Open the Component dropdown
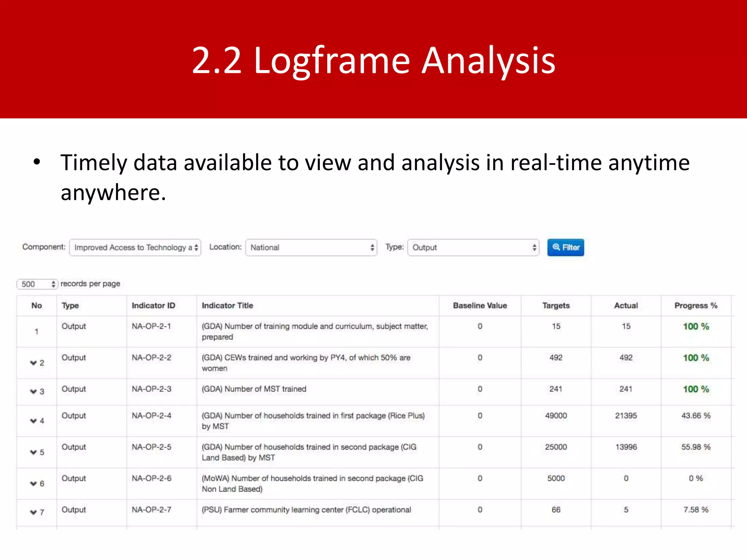 135,248
